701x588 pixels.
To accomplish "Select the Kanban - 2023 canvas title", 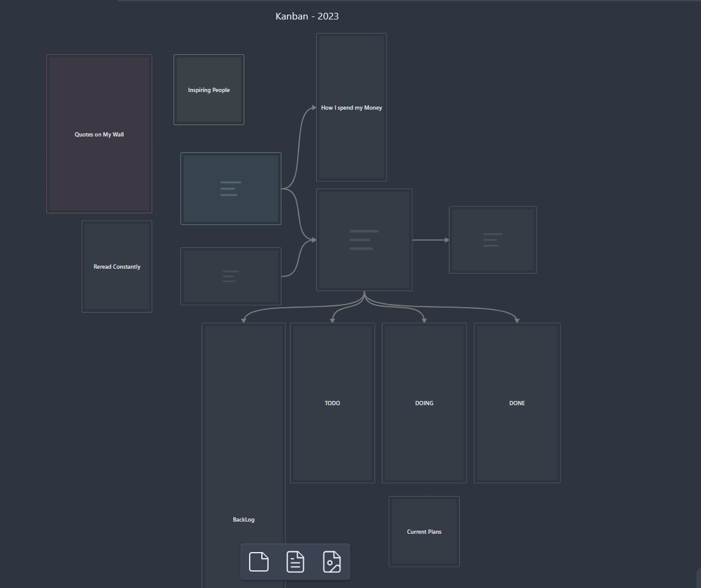I will tap(307, 16).
